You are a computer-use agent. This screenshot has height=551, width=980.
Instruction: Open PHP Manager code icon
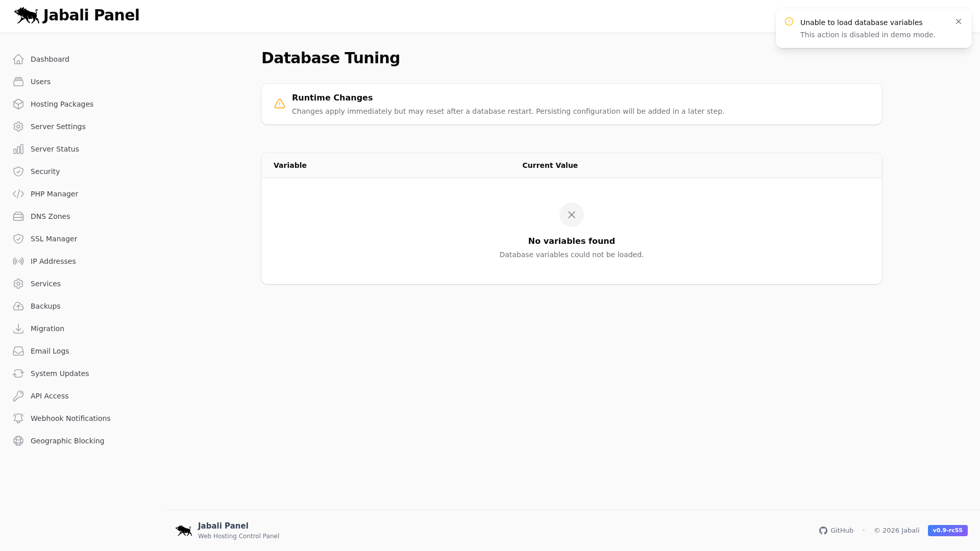(18, 194)
